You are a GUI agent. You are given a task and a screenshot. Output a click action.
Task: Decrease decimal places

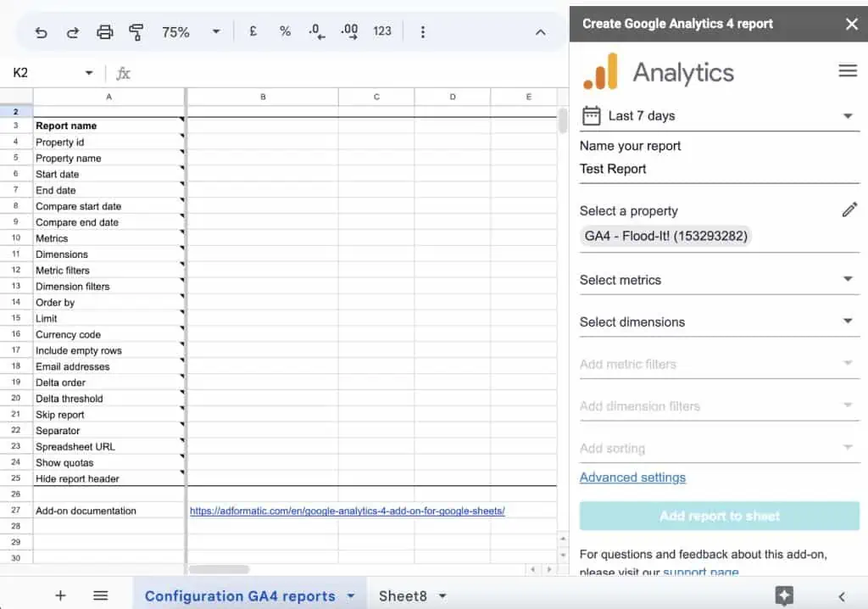click(315, 31)
